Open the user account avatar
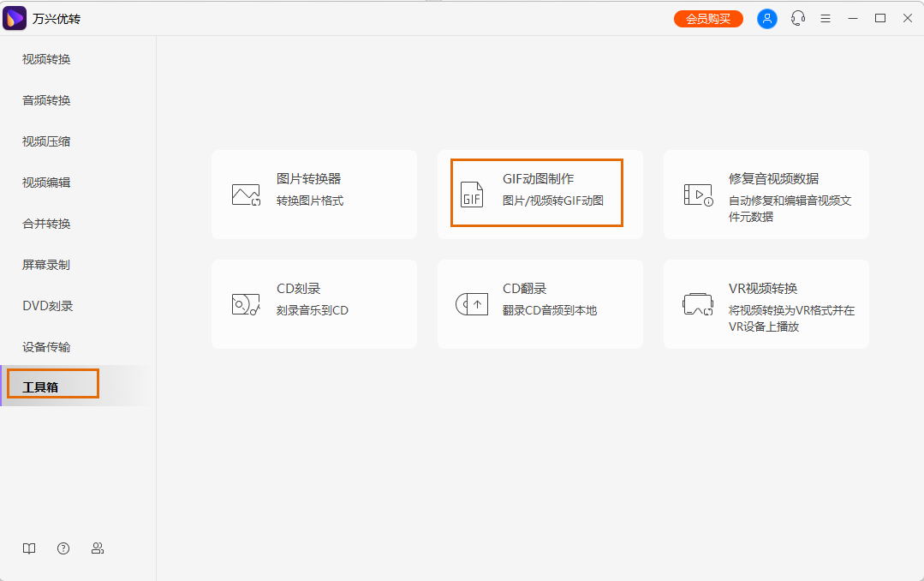Image resolution: width=924 pixels, height=581 pixels. pyautogui.click(x=766, y=18)
